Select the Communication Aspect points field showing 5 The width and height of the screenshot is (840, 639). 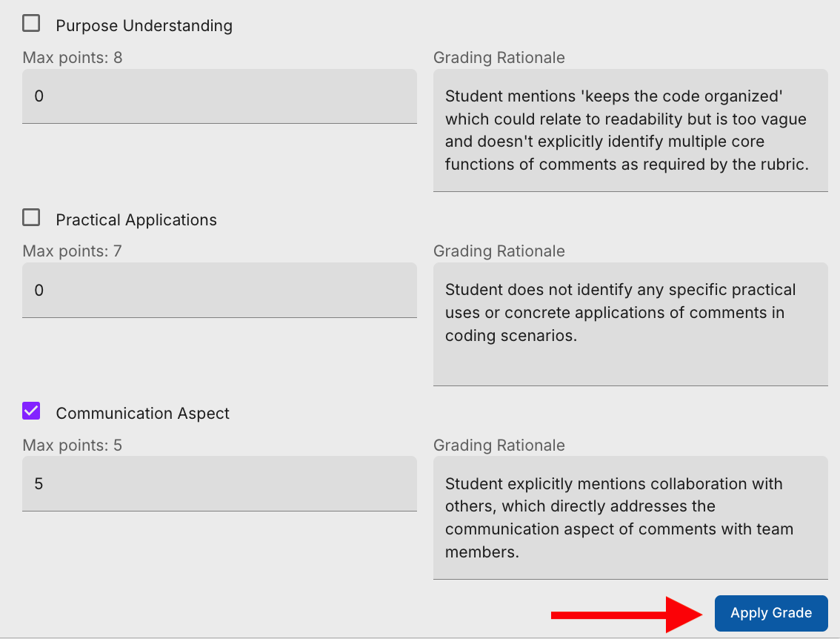coord(219,484)
